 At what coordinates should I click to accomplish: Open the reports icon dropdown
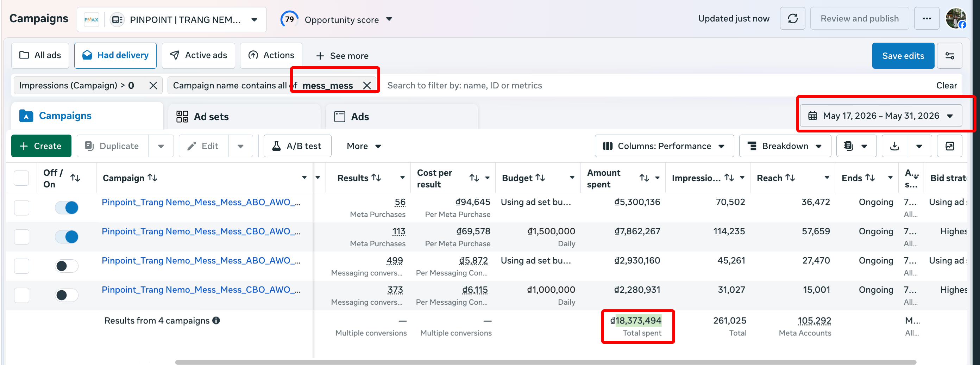click(x=856, y=146)
